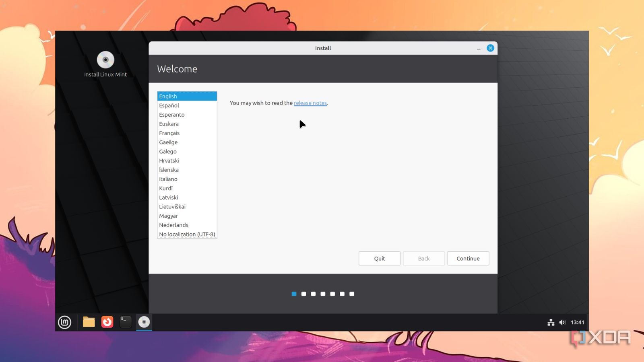Select English in the language list
This screenshot has width=644, height=362.
(x=187, y=96)
